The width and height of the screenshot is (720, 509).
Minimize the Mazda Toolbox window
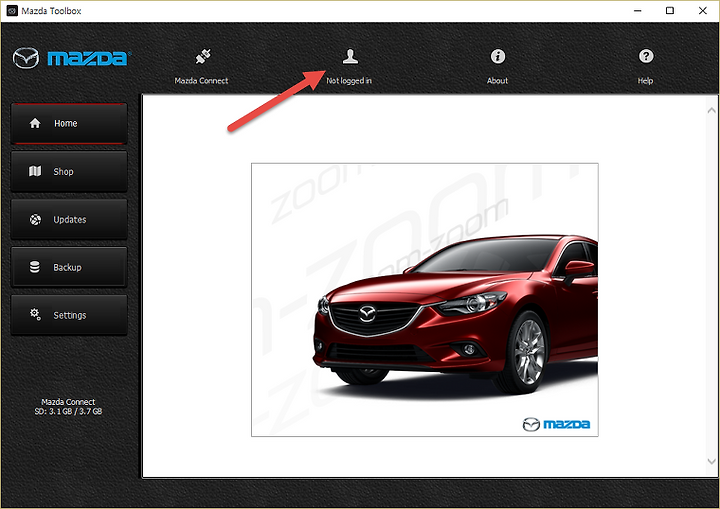coord(637,11)
